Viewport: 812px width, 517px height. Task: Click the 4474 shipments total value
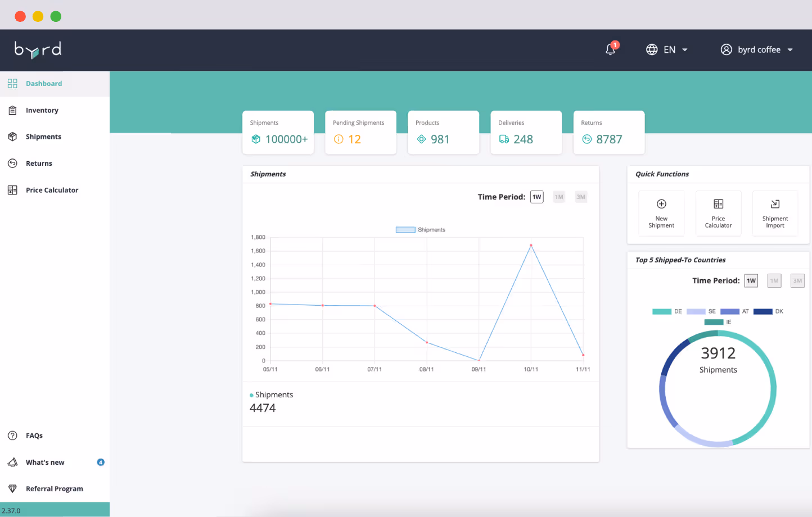coord(263,408)
